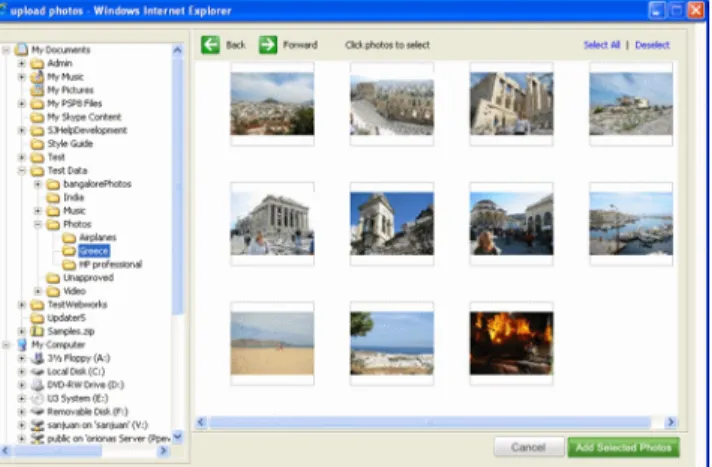The height and width of the screenshot is (467, 712).
Task: Expand the Video folder node
Action: (x=38, y=291)
